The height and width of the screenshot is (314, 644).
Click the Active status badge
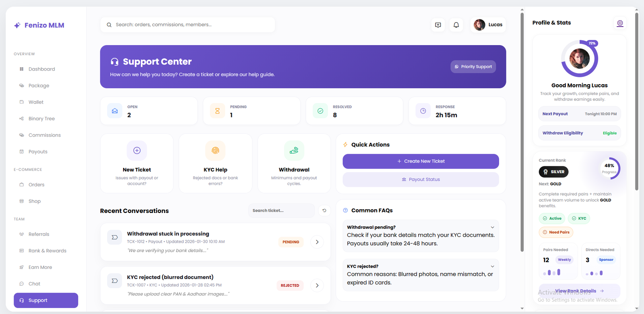click(x=552, y=218)
